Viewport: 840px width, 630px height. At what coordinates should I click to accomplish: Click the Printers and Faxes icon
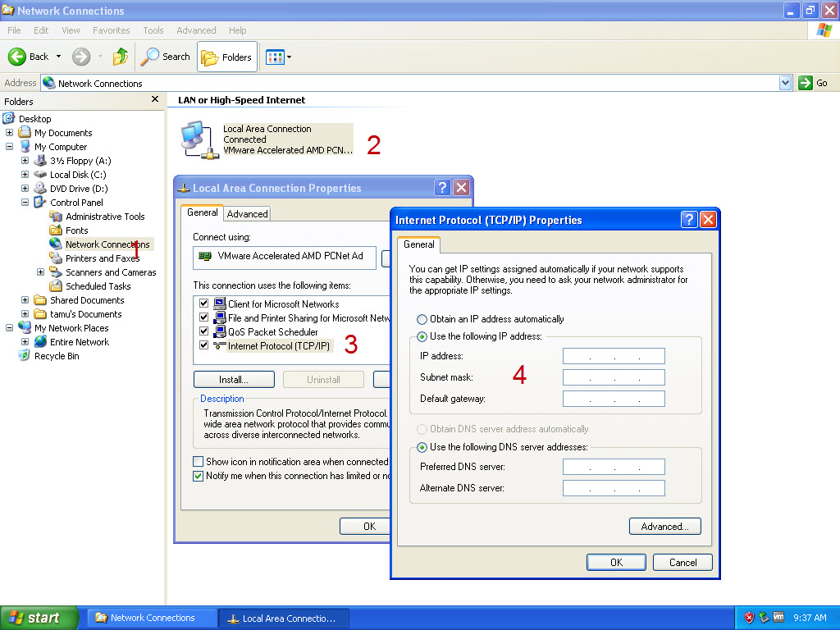pyautogui.click(x=56, y=258)
